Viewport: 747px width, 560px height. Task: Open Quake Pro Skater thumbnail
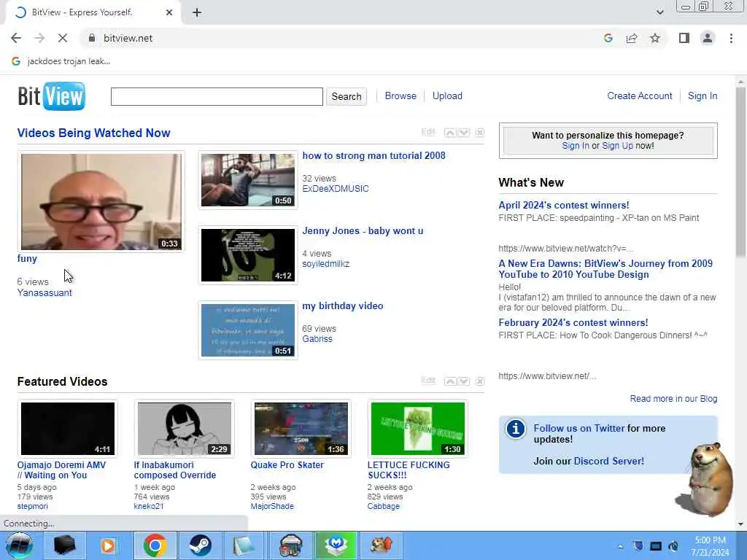coord(301,429)
